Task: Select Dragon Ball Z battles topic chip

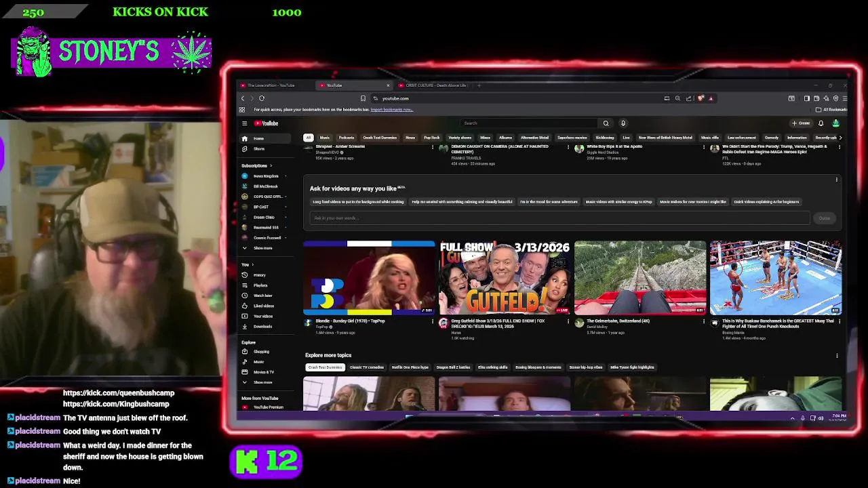Action: [454, 367]
